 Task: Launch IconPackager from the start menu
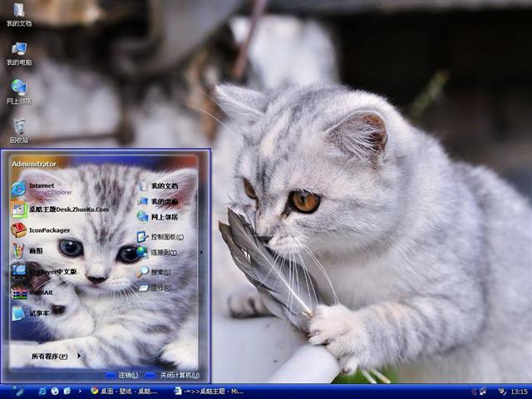41,230
